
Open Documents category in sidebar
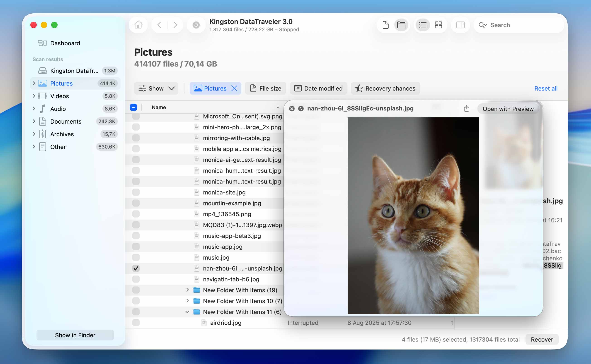tap(75, 121)
